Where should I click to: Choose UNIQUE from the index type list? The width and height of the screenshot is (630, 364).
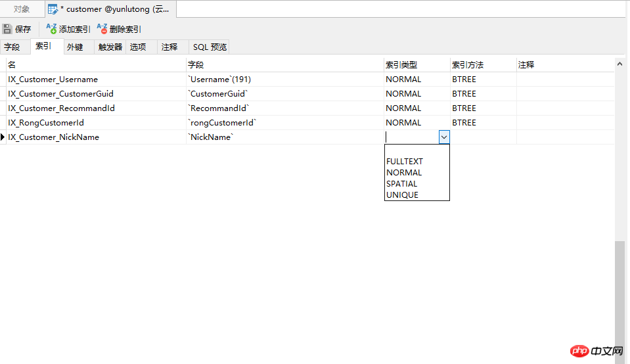[416, 195]
